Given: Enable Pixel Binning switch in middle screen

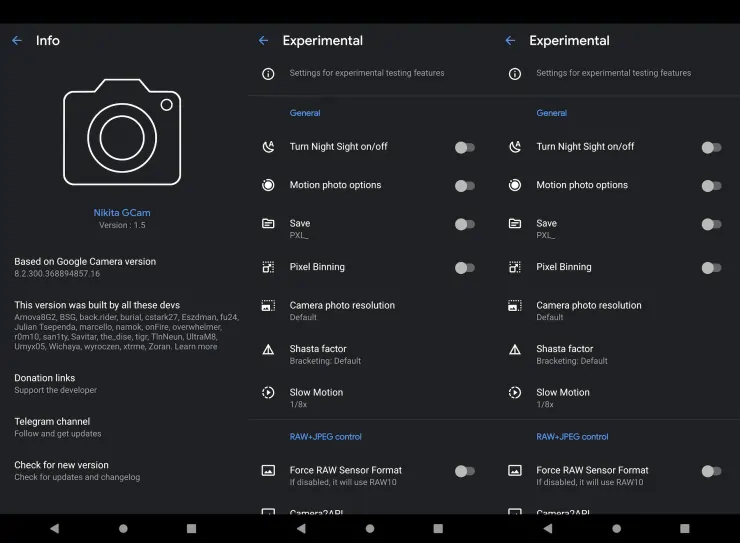Looking at the screenshot, I should [465, 268].
